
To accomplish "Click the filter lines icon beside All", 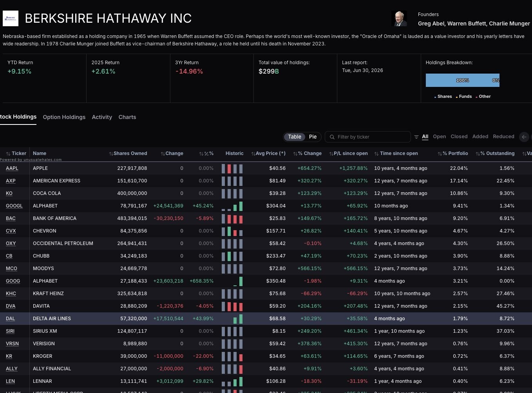I will [x=416, y=137].
